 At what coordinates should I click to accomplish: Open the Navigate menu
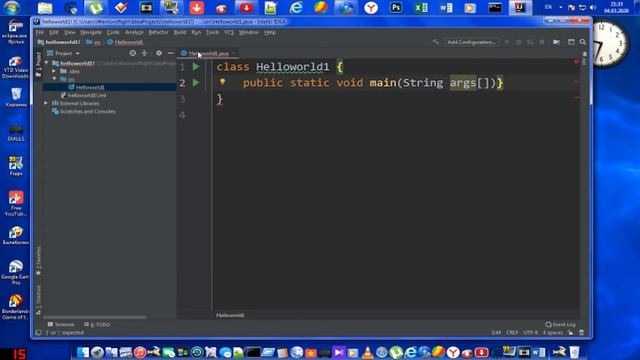91,32
